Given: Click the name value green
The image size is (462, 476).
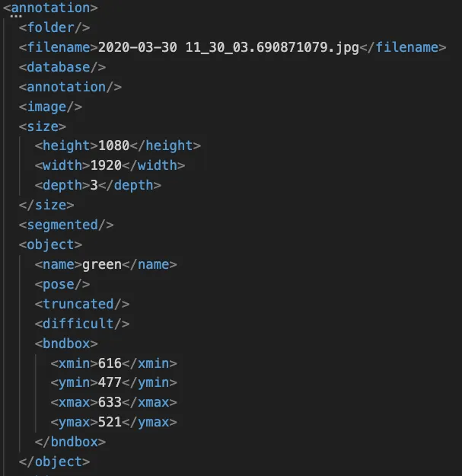Looking at the screenshot, I should coord(102,264).
